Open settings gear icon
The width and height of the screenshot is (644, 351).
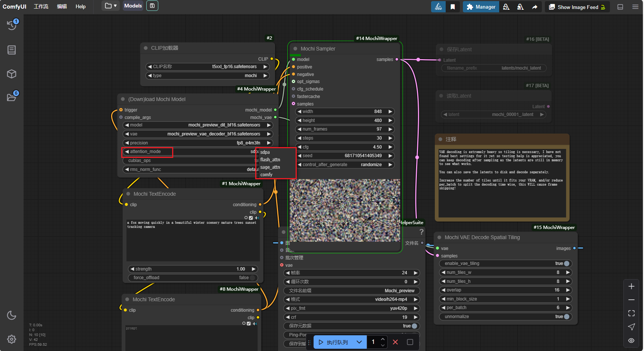point(12,339)
